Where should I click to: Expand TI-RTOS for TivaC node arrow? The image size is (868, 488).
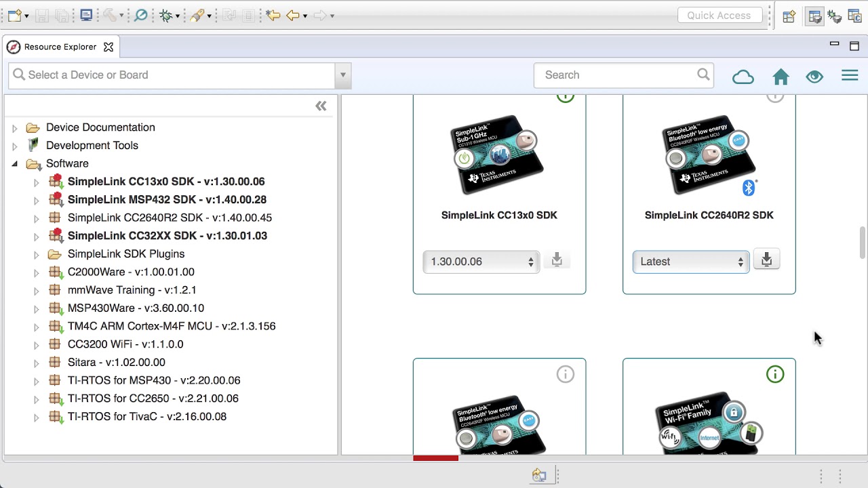pyautogui.click(x=36, y=418)
